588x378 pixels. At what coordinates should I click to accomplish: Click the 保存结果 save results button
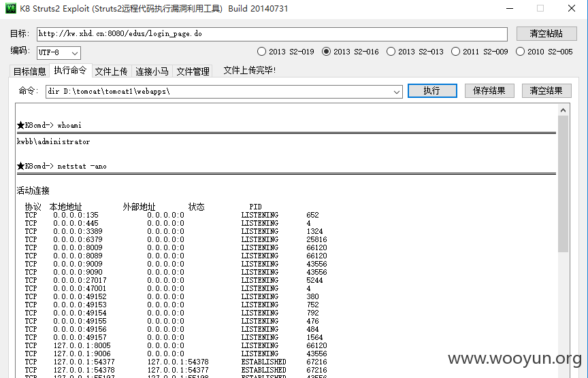tap(489, 90)
